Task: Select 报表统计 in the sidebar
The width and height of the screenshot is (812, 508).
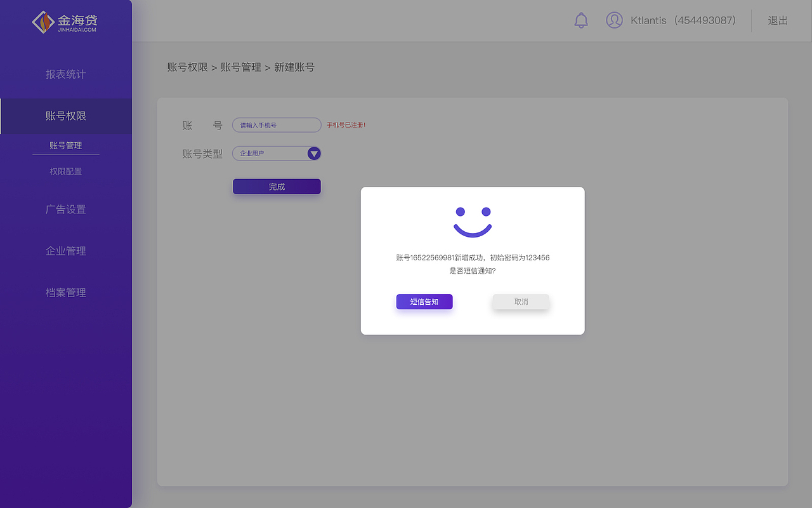Action: point(66,74)
